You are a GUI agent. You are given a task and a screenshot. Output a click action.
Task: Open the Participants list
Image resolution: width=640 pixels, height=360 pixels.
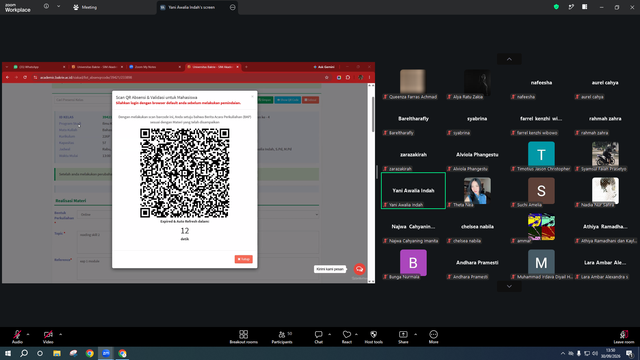(282, 337)
